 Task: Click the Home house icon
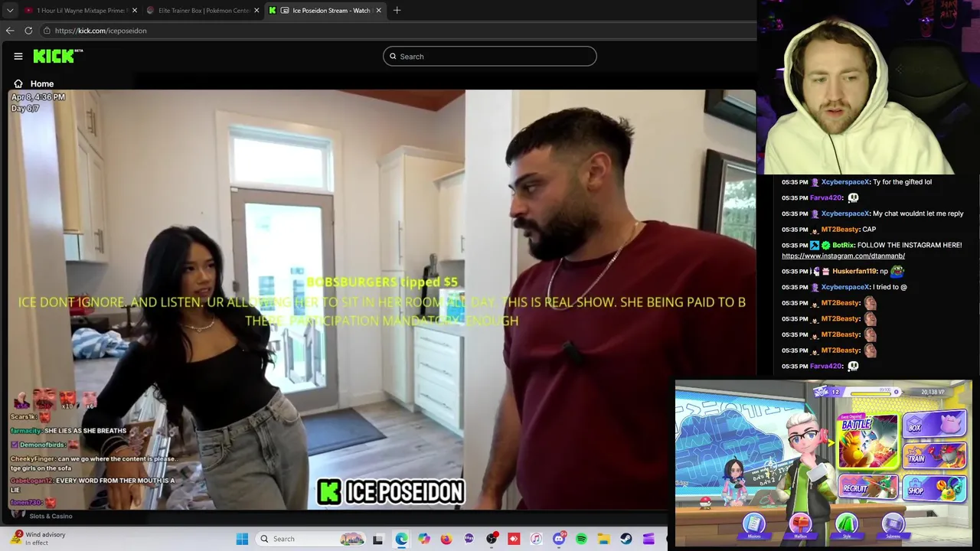coord(18,83)
